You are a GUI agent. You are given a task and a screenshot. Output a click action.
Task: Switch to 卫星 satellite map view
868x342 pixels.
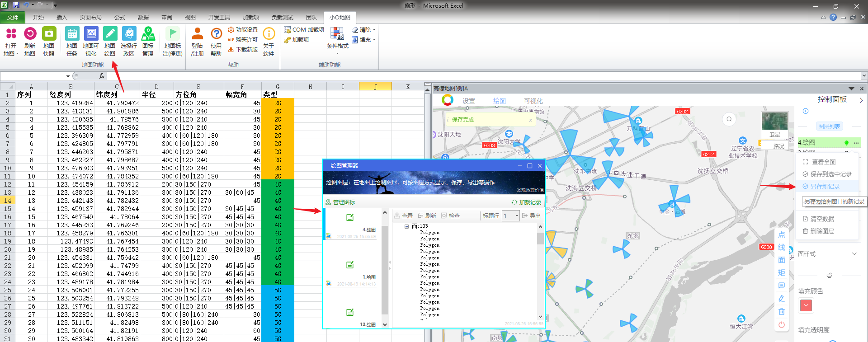774,125
